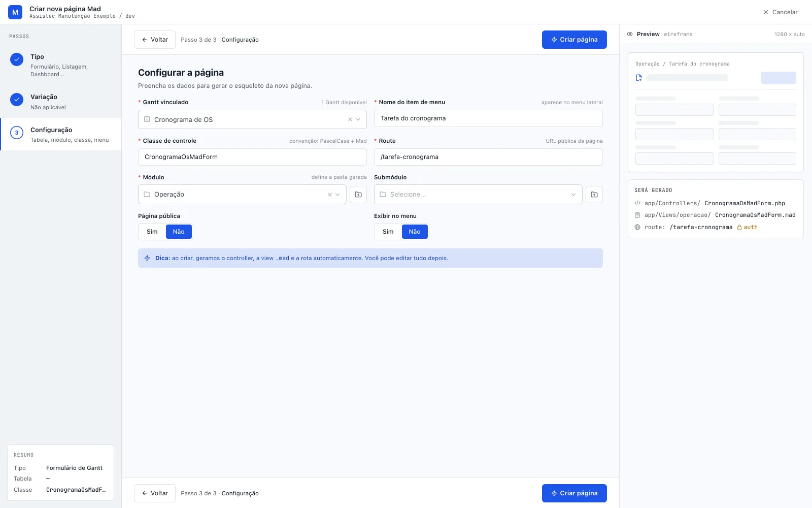Click the eye icon next to Preview
Screen dimensions: 812x508
pyautogui.click(x=630, y=35)
